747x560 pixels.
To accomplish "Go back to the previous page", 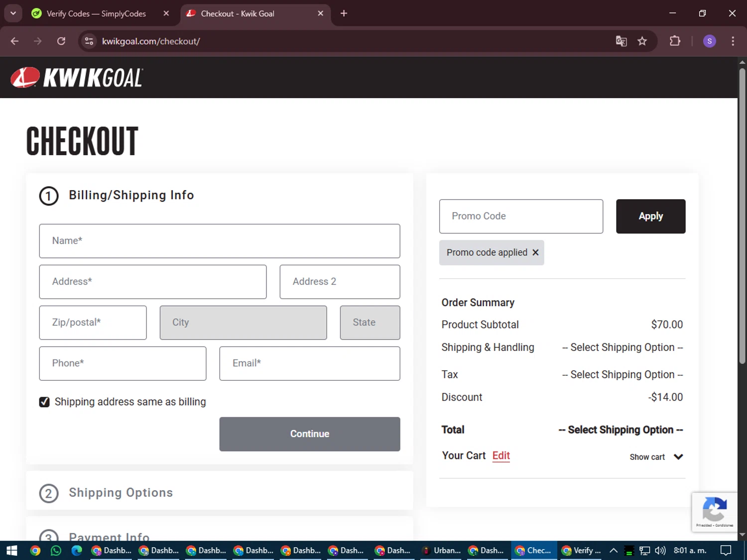I will point(14,41).
